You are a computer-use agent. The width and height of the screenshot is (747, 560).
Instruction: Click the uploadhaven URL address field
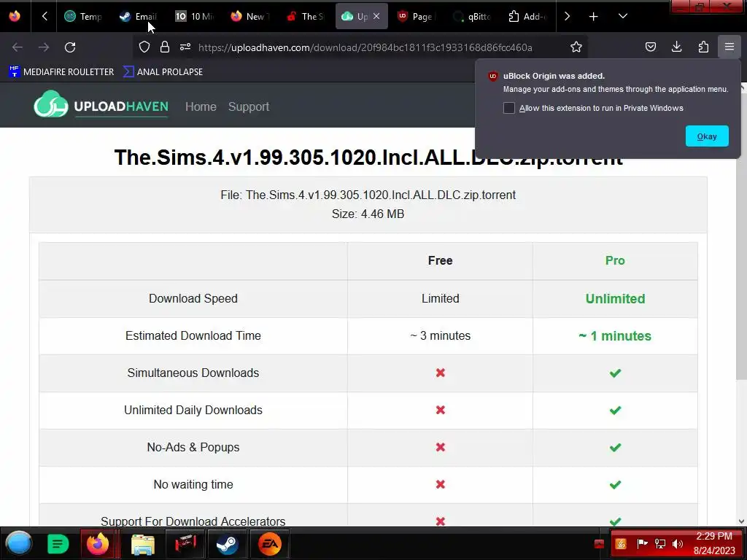point(365,47)
